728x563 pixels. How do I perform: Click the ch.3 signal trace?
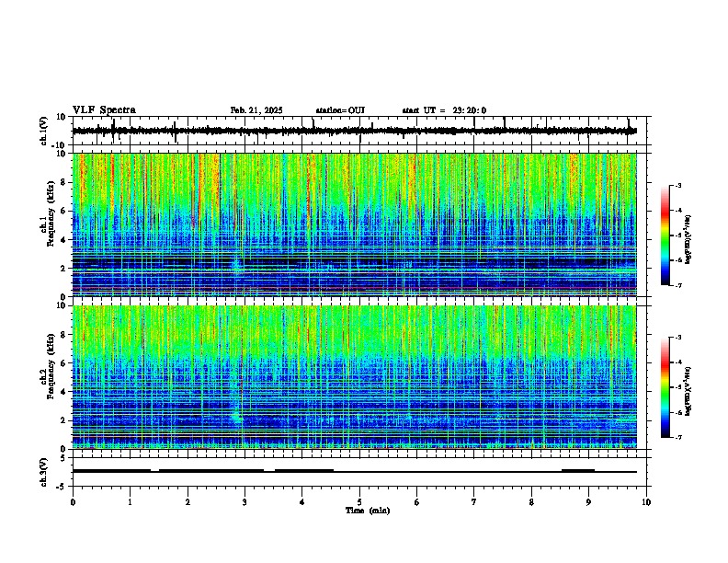coord(354,471)
